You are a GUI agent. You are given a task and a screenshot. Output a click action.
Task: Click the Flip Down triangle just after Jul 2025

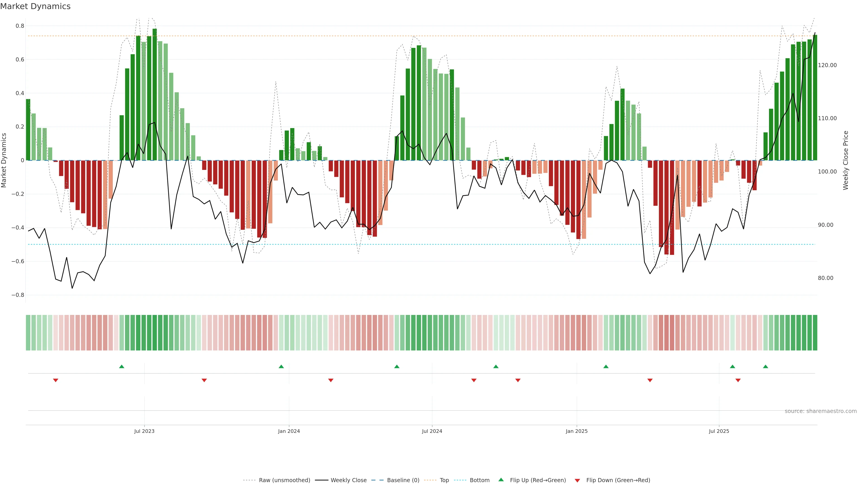(x=738, y=380)
